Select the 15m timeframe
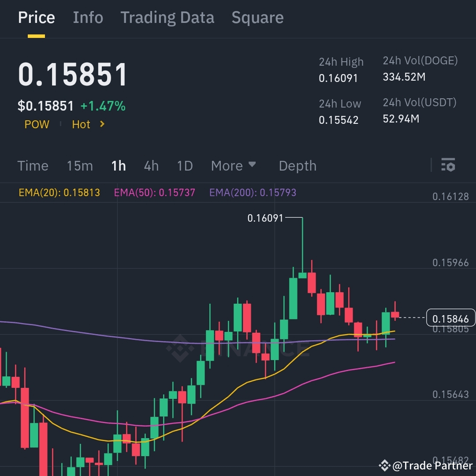The width and height of the screenshot is (476, 476). (x=80, y=166)
